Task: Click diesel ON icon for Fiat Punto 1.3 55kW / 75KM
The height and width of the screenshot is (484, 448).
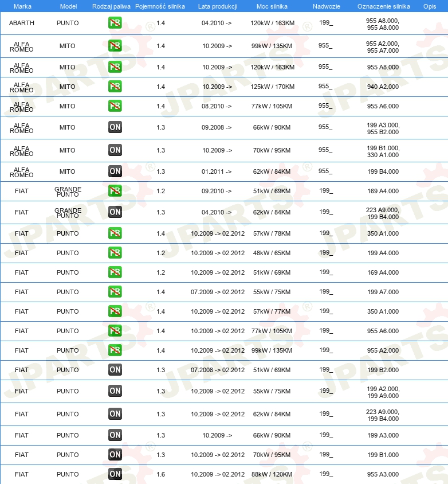Action: pos(115,391)
